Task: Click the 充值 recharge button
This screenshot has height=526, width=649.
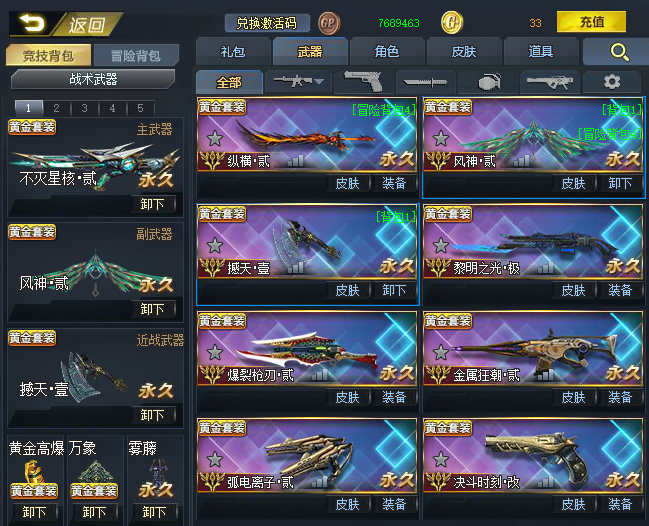Action: [591, 22]
